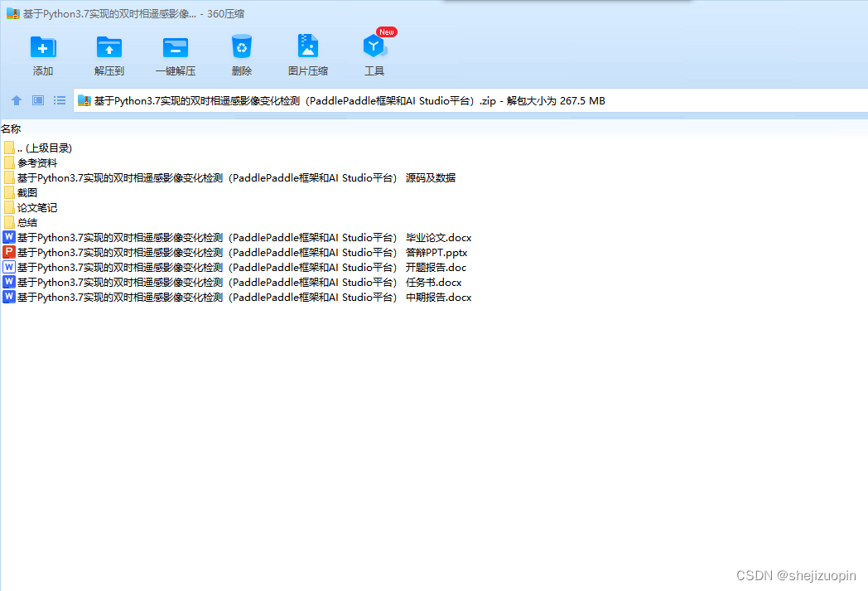
Task: Click the folder icon beside 参考资料
Action: coord(9,162)
